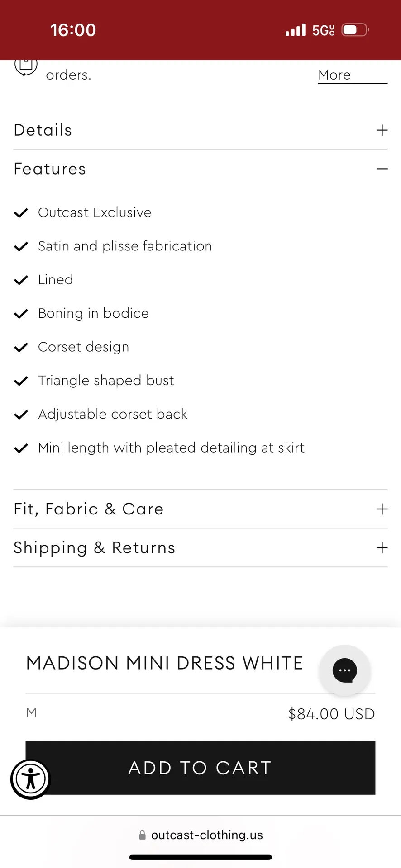401x868 pixels.
Task: Tap the lock icon beside the URL
Action: (x=142, y=835)
